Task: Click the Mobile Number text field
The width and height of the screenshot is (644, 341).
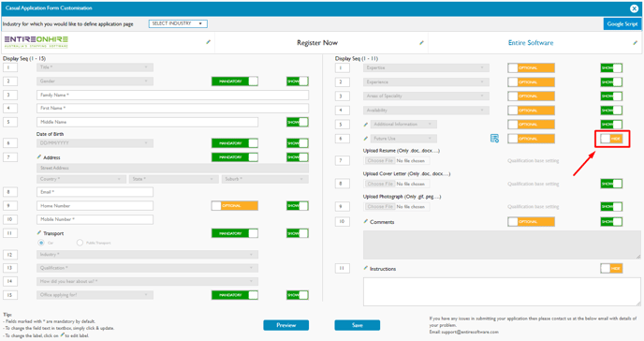Action: (95, 219)
